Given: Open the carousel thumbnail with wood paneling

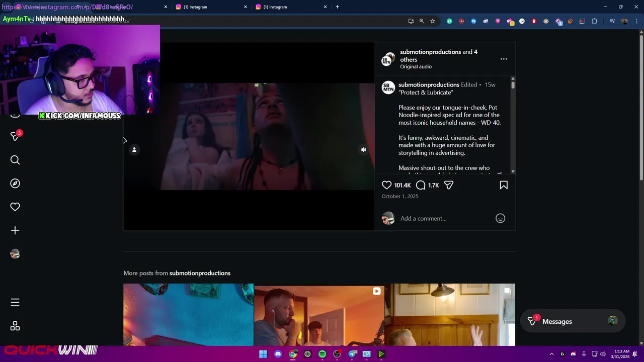Looking at the screenshot, I should click(450, 315).
